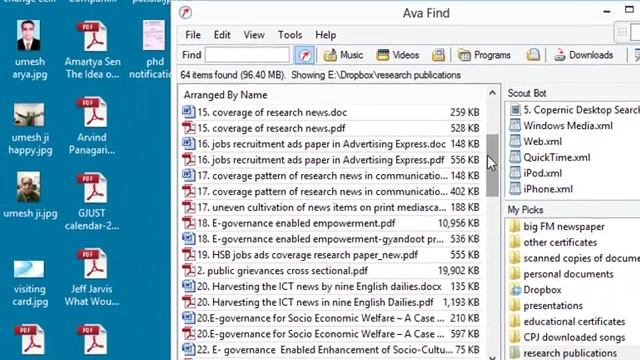The width and height of the screenshot is (640, 360).
Task: Filter results by Videos
Action: 398,55
